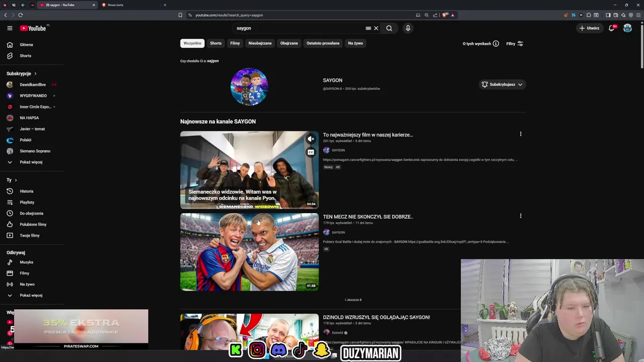
Task: Bookmark this page icon in the address bar
Action: (x=180, y=15)
